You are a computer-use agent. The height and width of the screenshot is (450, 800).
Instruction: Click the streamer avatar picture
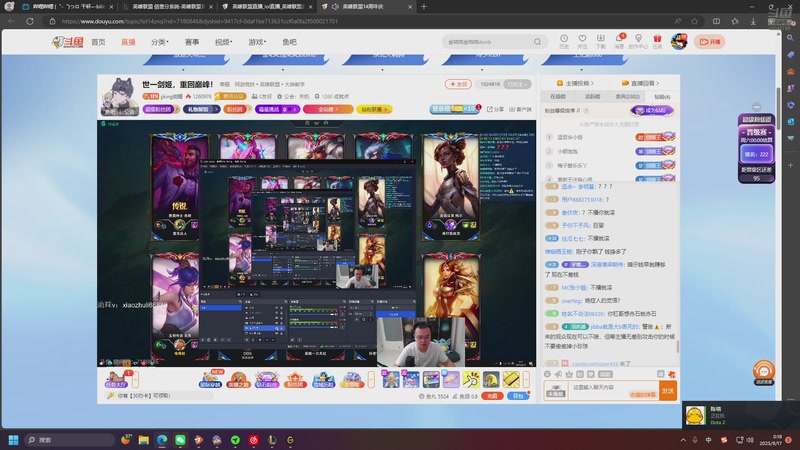click(x=119, y=96)
